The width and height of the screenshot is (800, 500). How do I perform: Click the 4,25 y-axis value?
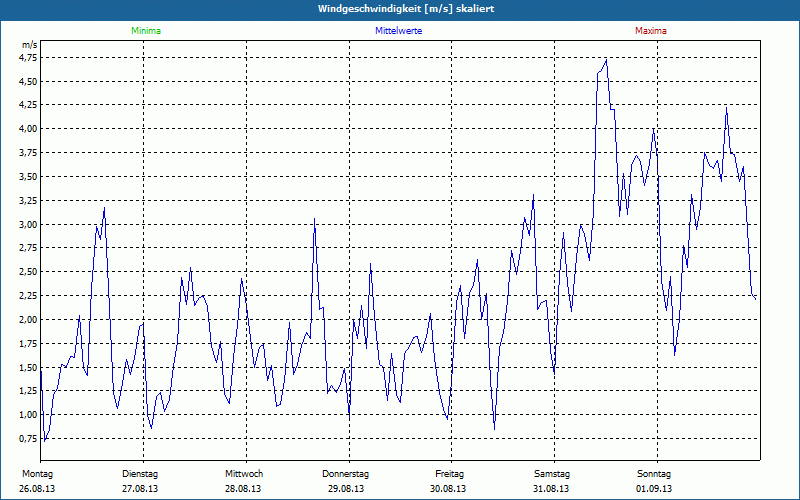[29, 105]
